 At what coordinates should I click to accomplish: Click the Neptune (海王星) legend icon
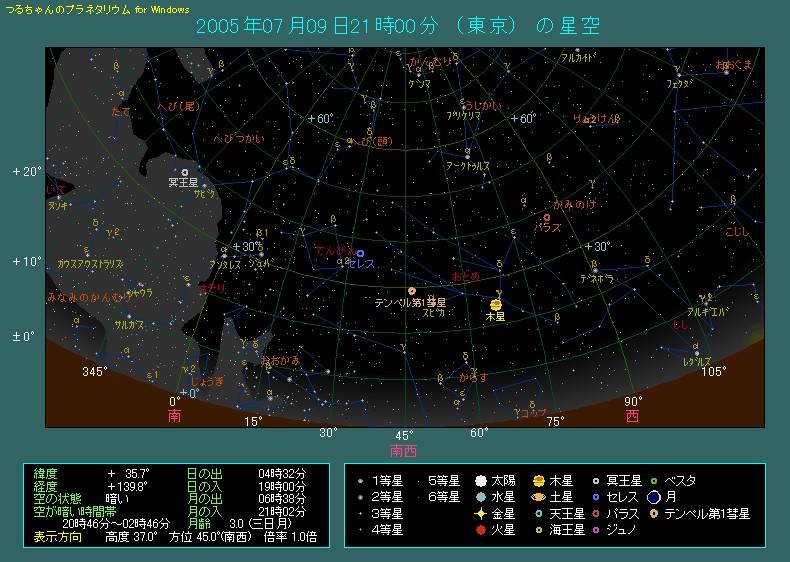pyautogui.click(x=538, y=529)
